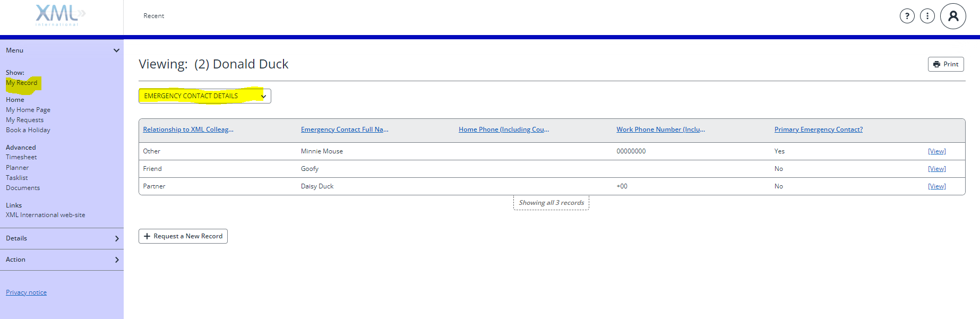Click the Yes primary contact cell
This screenshot has height=319, width=980.
pyautogui.click(x=779, y=151)
